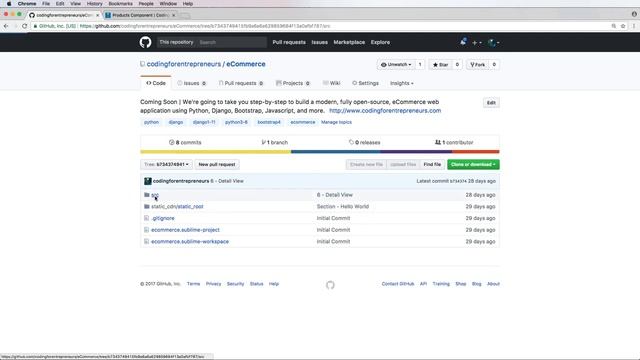Click the Create new file button

(x=366, y=164)
